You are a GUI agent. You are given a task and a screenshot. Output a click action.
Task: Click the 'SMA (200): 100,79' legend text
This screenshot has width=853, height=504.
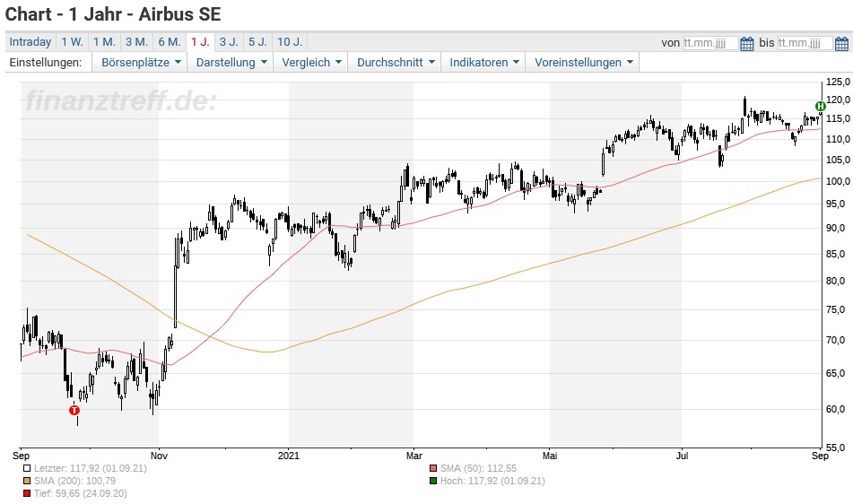coord(74,481)
